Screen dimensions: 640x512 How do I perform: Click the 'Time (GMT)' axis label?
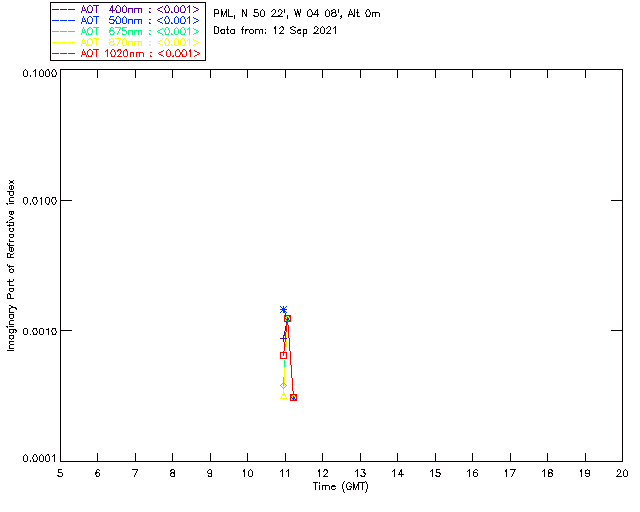click(341, 486)
